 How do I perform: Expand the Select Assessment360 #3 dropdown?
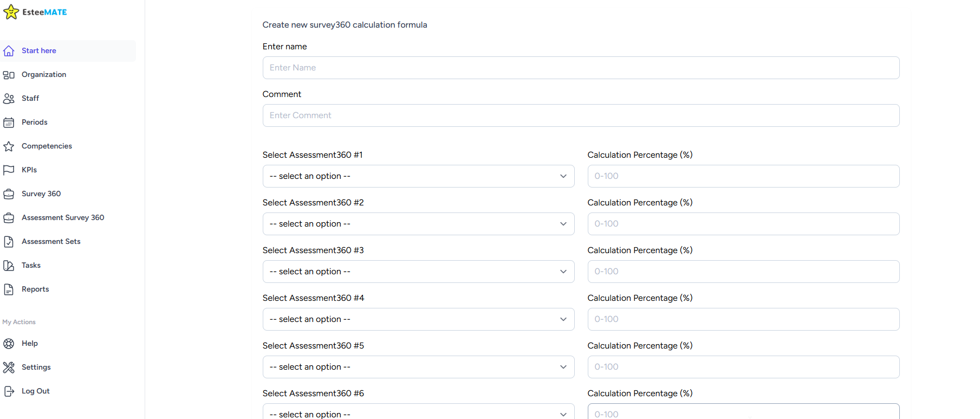pos(418,272)
